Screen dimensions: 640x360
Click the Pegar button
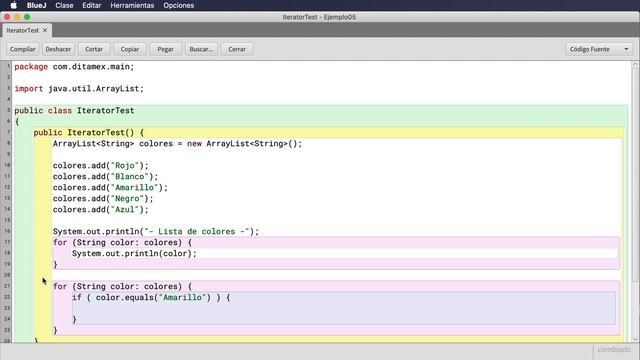click(x=165, y=49)
